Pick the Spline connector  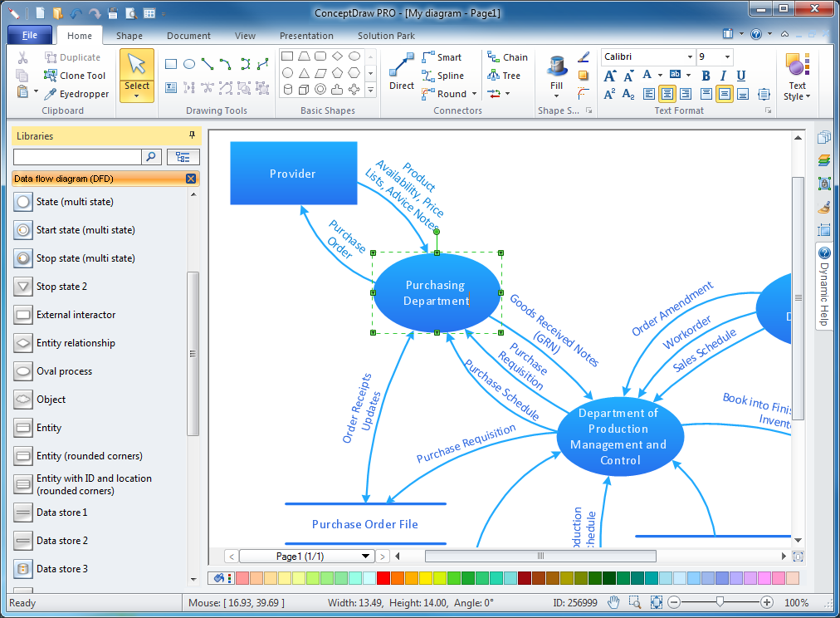pyautogui.click(x=442, y=76)
